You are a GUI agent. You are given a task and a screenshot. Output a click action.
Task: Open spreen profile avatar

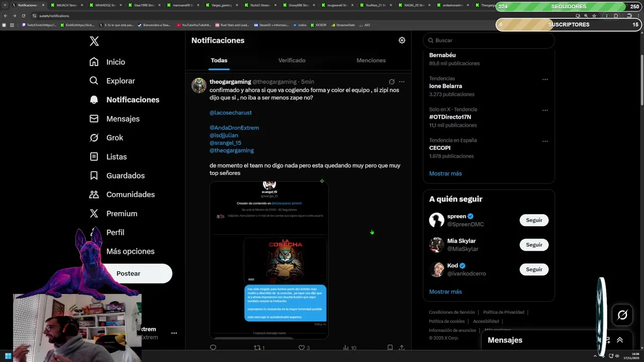tap(437, 220)
